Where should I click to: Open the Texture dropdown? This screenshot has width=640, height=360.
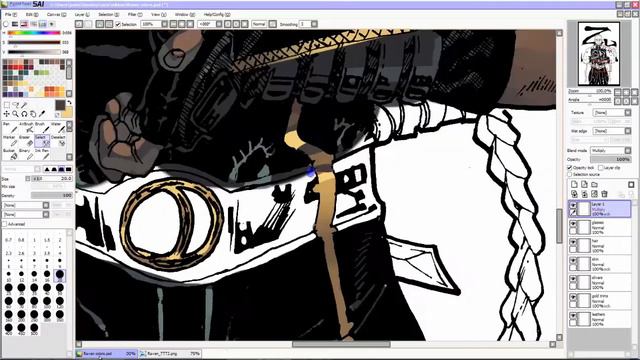(x=611, y=112)
